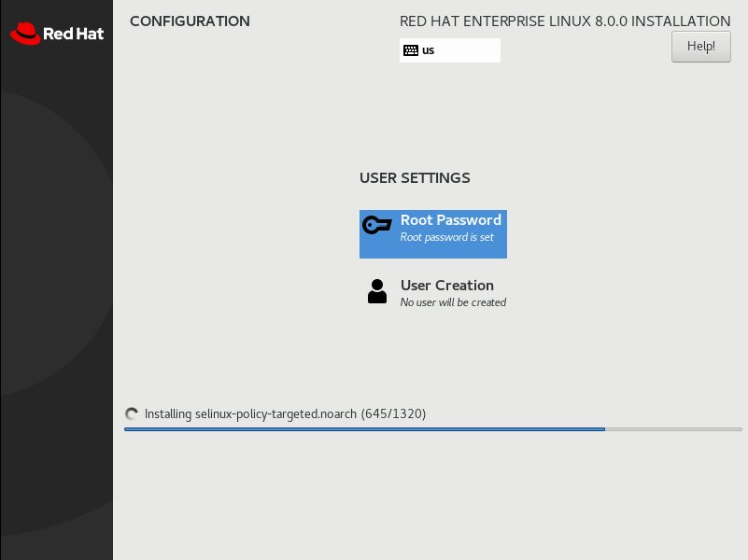
Task: Click the CONFIGURATION title
Action: (190, 21)
